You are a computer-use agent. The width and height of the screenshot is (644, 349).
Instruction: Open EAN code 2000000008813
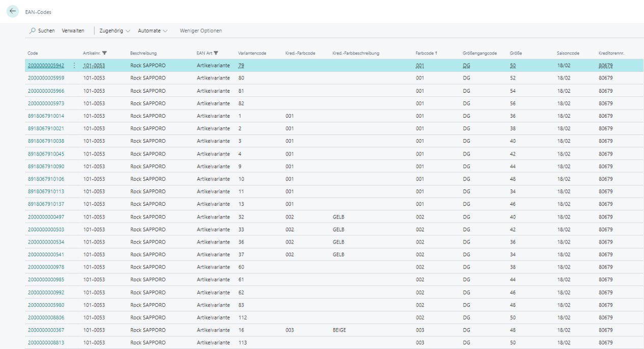(x=46, y=342)
